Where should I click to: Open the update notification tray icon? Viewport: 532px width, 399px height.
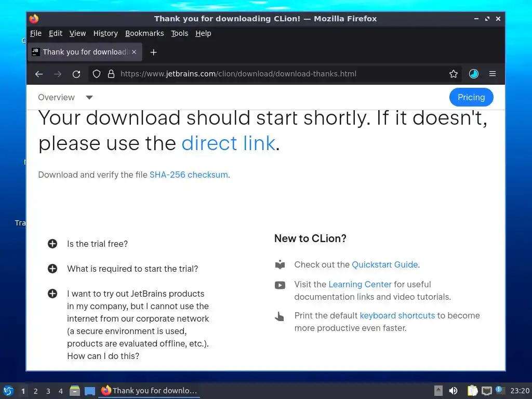point(499,390)
